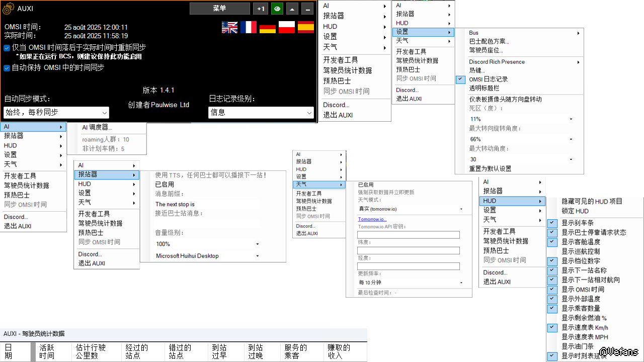Open the Tomorrow.io... link
The height and width of the screenshot is (362, 644).
coord(372,219)
